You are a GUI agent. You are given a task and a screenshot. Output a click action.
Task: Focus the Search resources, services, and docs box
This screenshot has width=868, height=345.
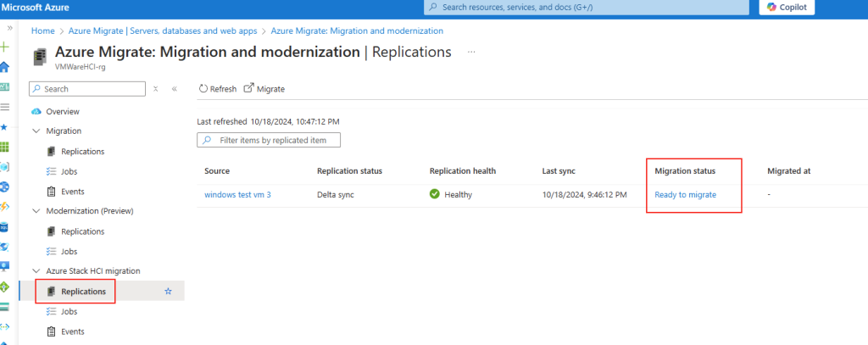coord(587,7)
